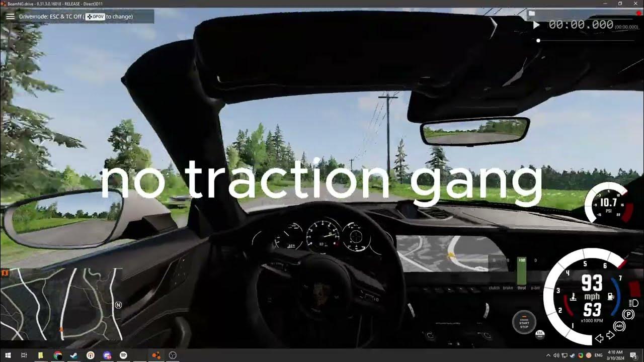Click the p-brk input label

(536, 288)
